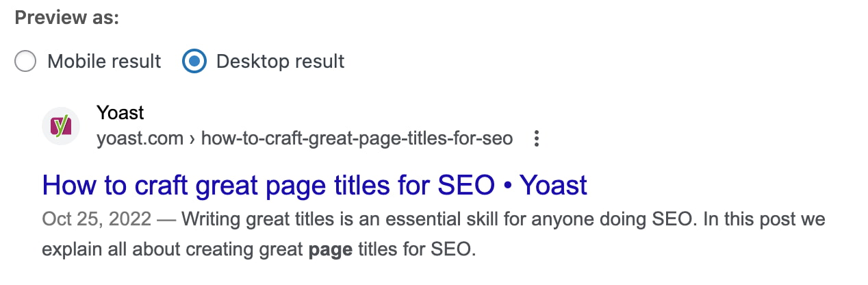Click the "Preview as:" heading label

(67, 18)
